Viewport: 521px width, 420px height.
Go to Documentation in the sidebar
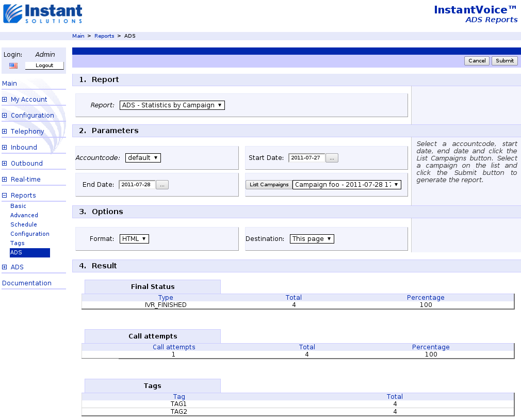27,283
